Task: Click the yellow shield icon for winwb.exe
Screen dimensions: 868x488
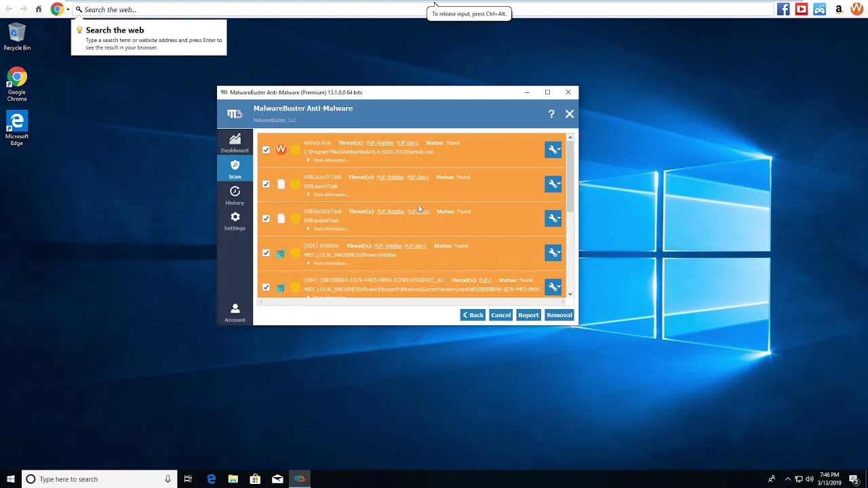Action: pos(295,150)
